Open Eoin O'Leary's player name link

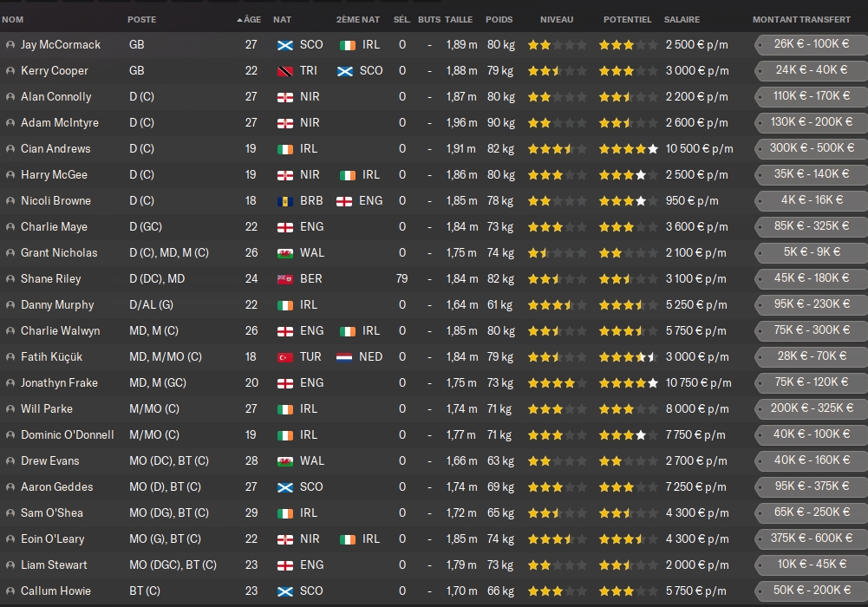(x=52, y=539)
